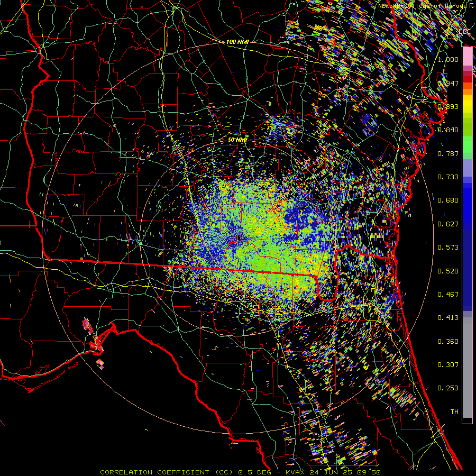Select the 0.467 legend value

pos(448,295)
